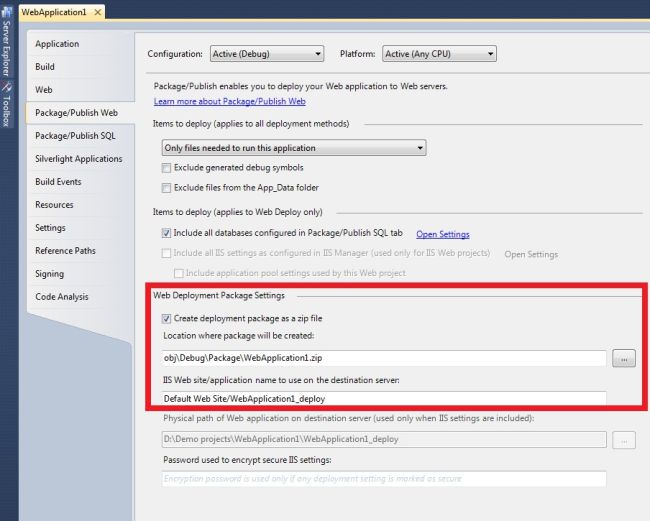The height and width of the screenshot is (521, 650).
Task: Open the Reference Paths page
Action: pos(65,251)
